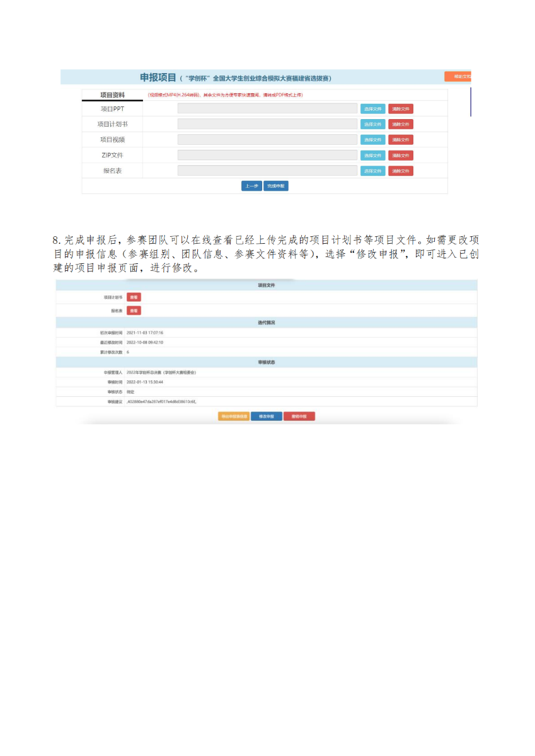This screenshot has width=535, height=756.
Task: Click 清除文件 in the 项目PPT row
Action: [401, 109]
